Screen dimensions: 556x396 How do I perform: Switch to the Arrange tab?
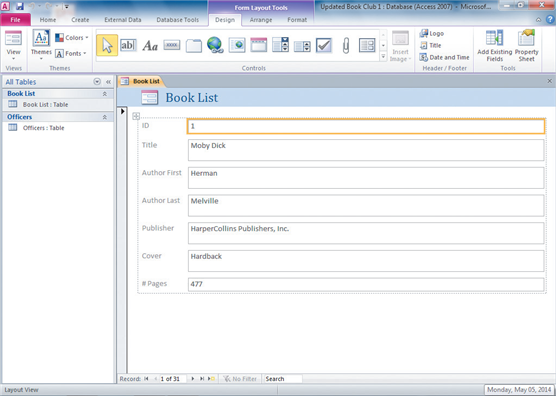(261, 20)
